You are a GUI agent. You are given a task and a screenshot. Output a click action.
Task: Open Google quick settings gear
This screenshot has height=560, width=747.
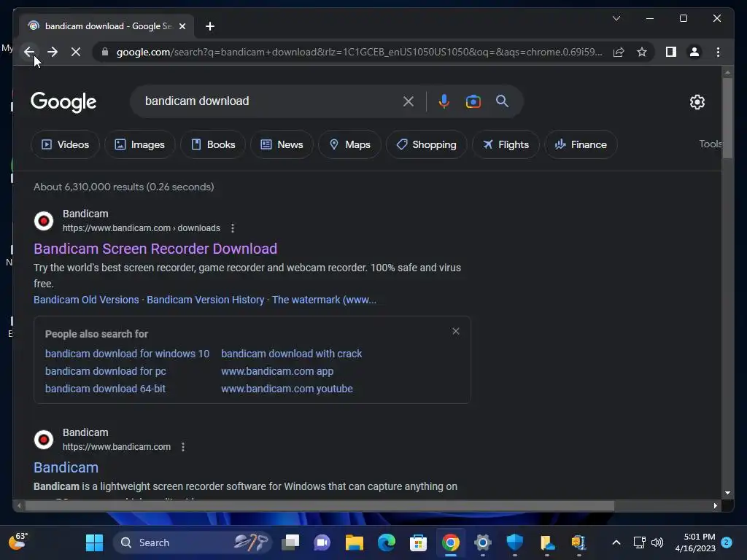(697, 101)
